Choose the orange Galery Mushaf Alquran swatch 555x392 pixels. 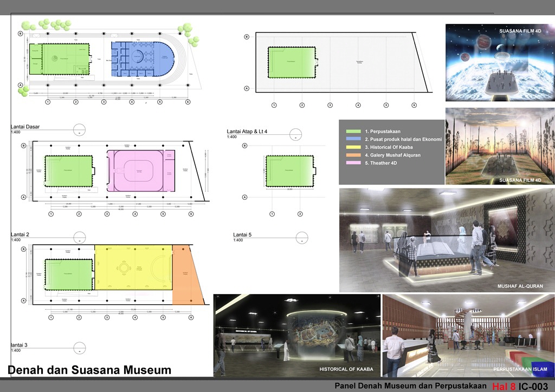click(x=353, y=155)
